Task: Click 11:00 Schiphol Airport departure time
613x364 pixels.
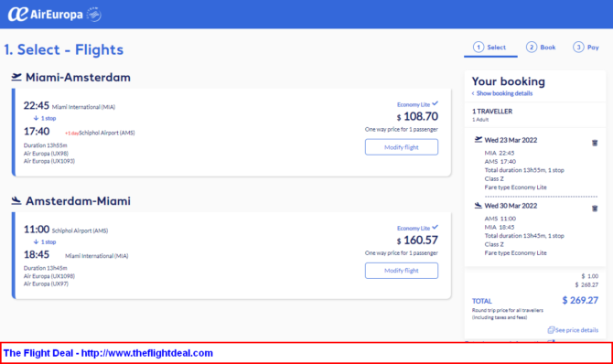Action: (x=37, y=230)
